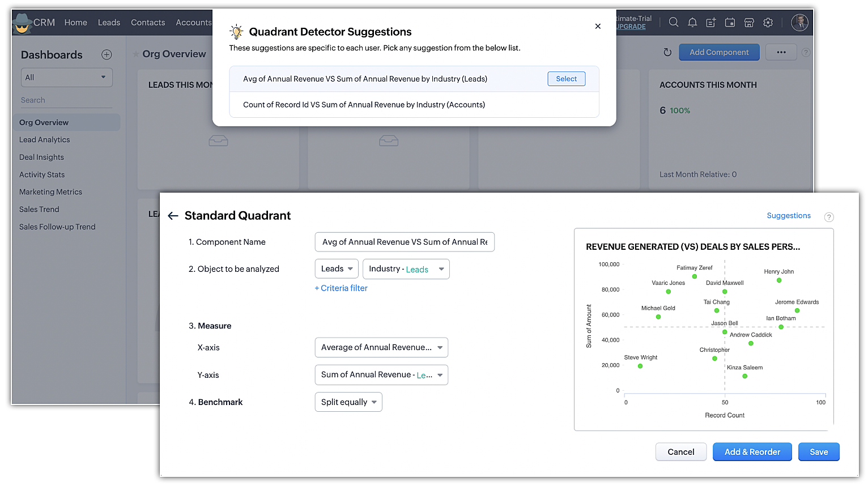Select Lead Analytics in dashboards list
Viewport: 868px width, 486px height.
pyautogui.click(x=45, y=140)
